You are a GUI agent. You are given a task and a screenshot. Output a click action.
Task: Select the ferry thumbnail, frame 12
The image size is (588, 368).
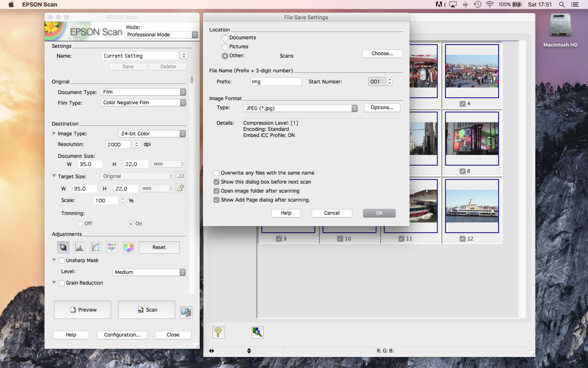(472, 206)
